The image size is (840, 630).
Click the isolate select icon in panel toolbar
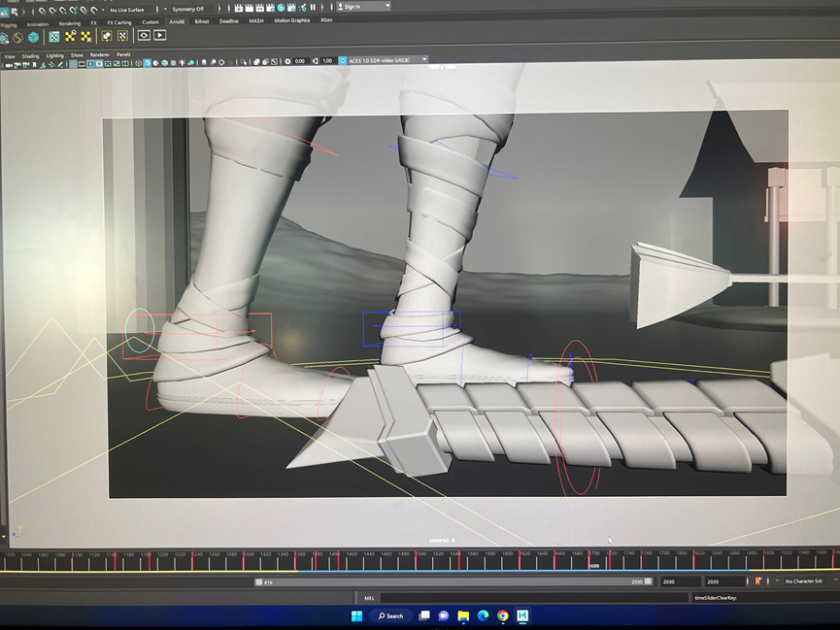coord(244,62)
